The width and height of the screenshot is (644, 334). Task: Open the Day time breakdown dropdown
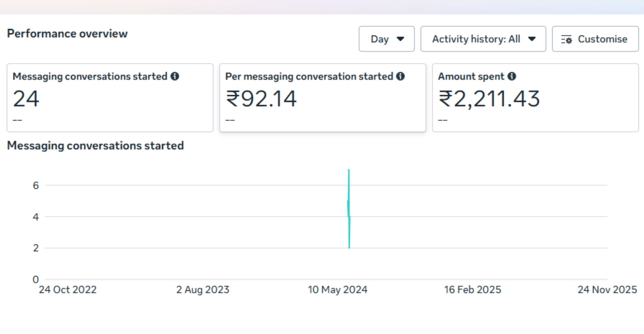tap(386, 39)
